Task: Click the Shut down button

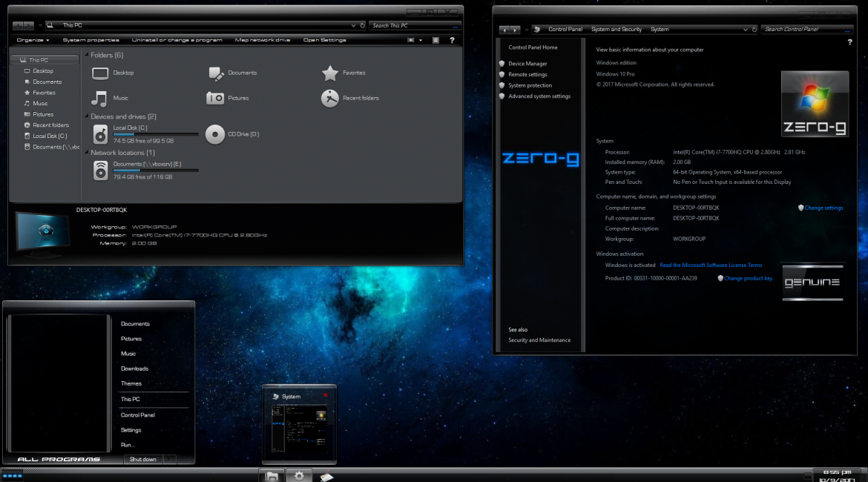Action: [x=143, y=459]
